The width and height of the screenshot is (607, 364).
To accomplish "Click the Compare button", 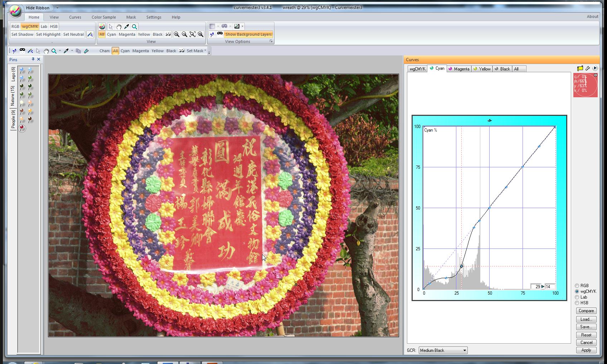I will (x=586, y=311).
